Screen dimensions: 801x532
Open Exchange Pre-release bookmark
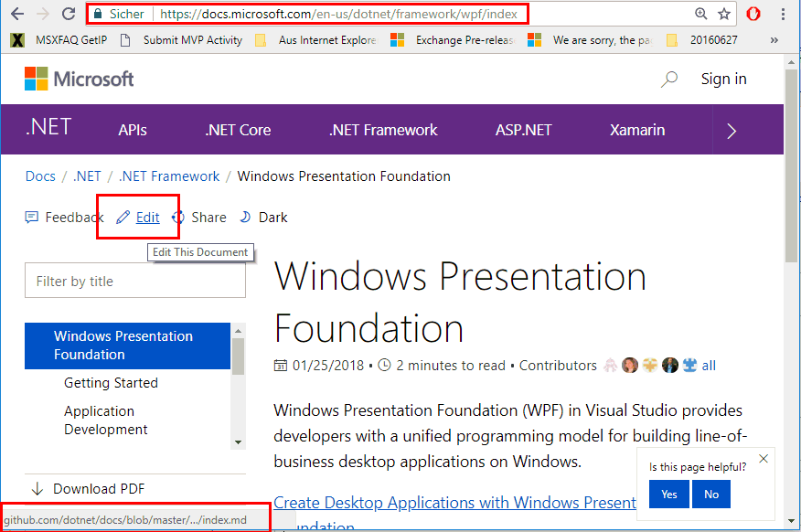click(x=454, y=40)
